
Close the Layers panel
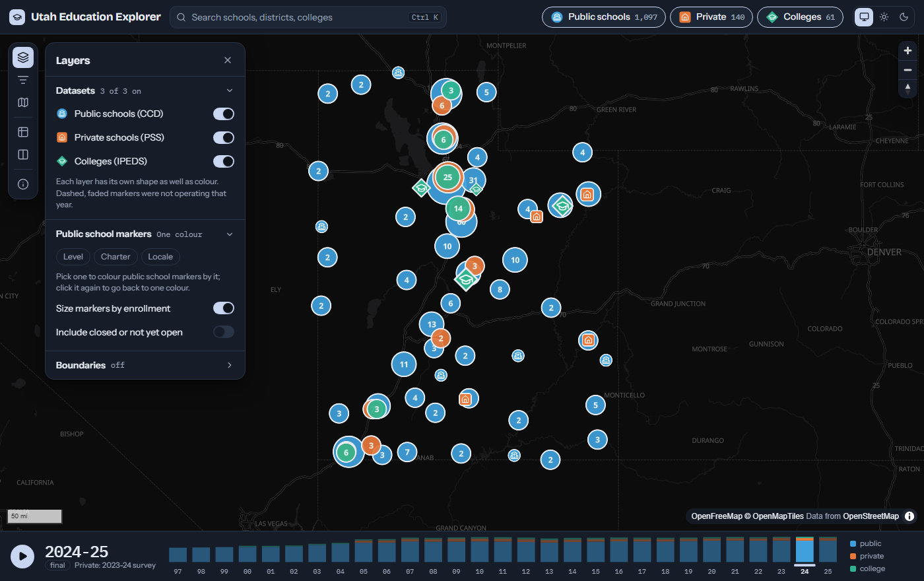click(x=228, y=60)
